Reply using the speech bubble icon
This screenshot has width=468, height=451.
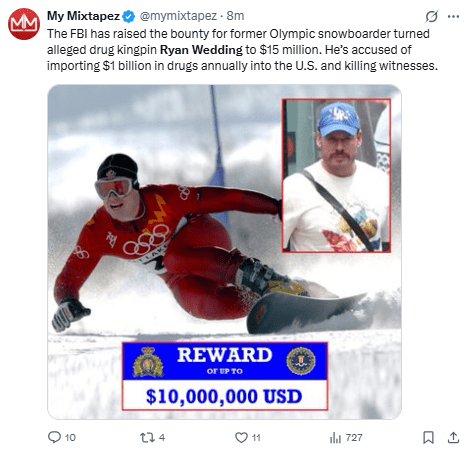coord(54,437)
